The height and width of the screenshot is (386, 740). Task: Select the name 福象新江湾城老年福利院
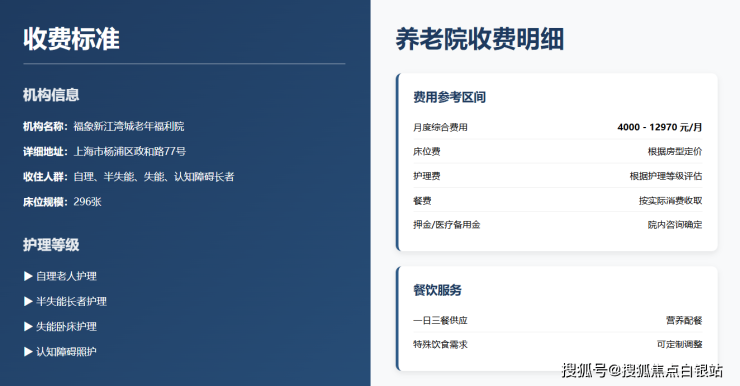(x=129, y=126)
